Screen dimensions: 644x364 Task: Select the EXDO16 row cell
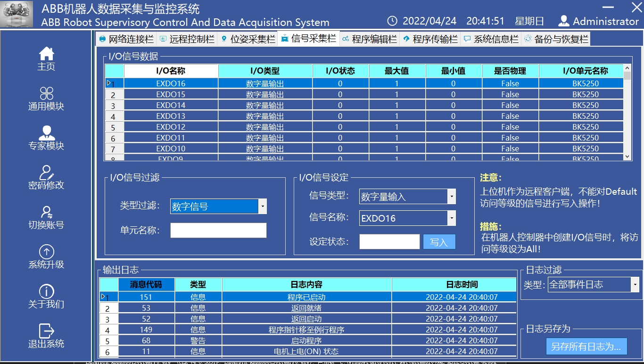tap(171, 83)
